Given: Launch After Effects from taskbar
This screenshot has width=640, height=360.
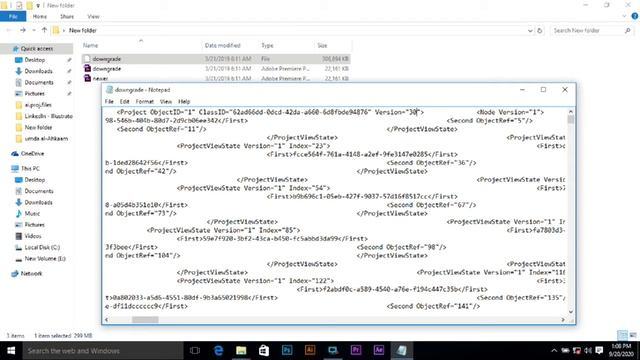Looking at the screenshot, I should [x=378, y=351].
